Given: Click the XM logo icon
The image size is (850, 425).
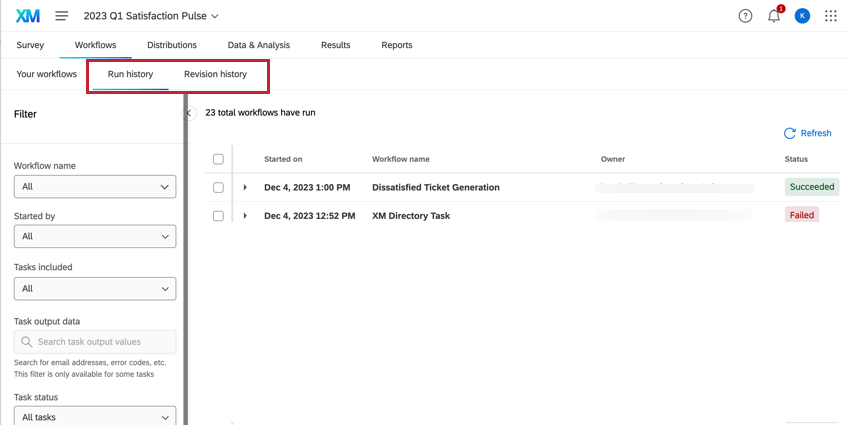Looking at the screenshot, I should click(x=27, y=16).
